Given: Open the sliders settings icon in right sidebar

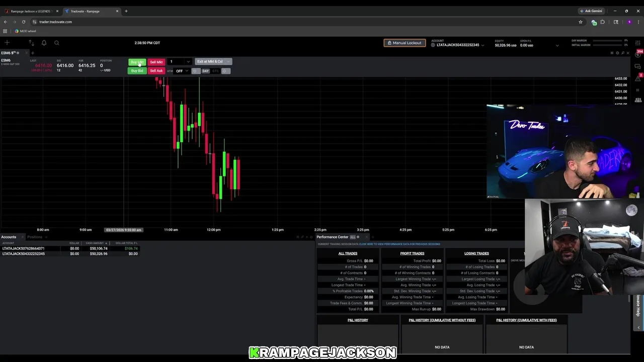Looking at the screenshot, I should click(638, 42).
